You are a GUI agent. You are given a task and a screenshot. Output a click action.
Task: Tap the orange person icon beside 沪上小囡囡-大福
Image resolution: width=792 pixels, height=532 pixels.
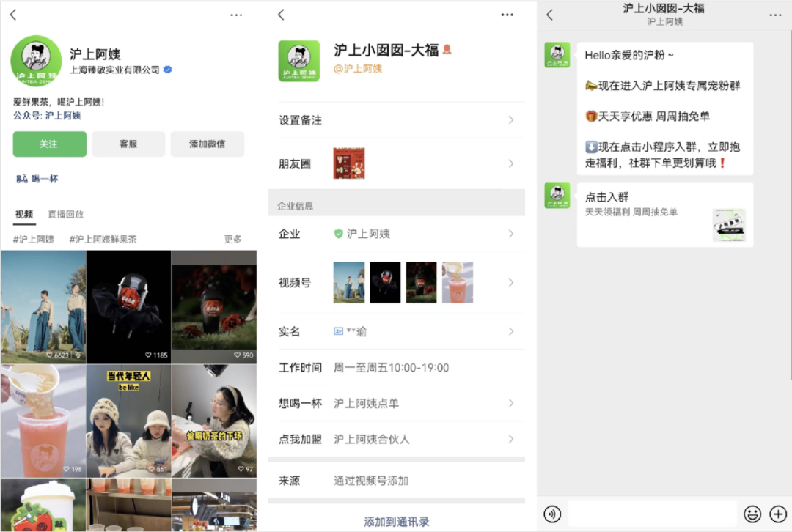point(447,50)
